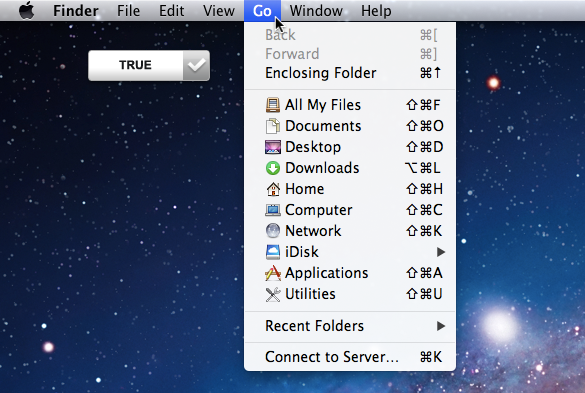Click the ⇧⌘F shortcut text
Image resolution: width=585 pixels, height=393 pixels.
(x=423, y=105)
